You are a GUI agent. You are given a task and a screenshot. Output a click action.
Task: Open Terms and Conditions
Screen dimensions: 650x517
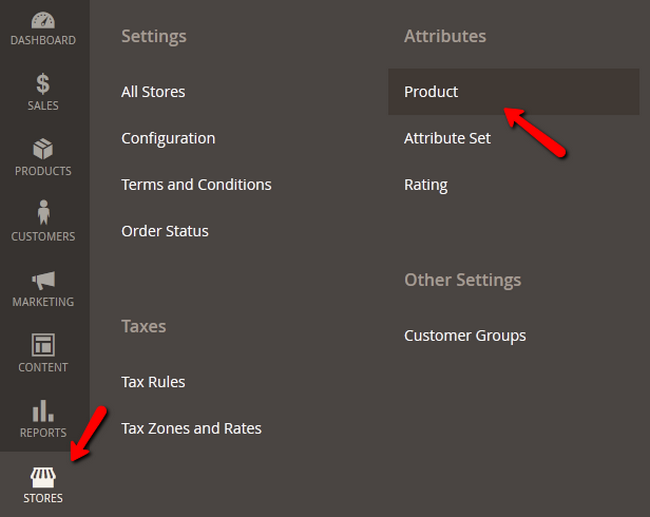pos(196,185)
